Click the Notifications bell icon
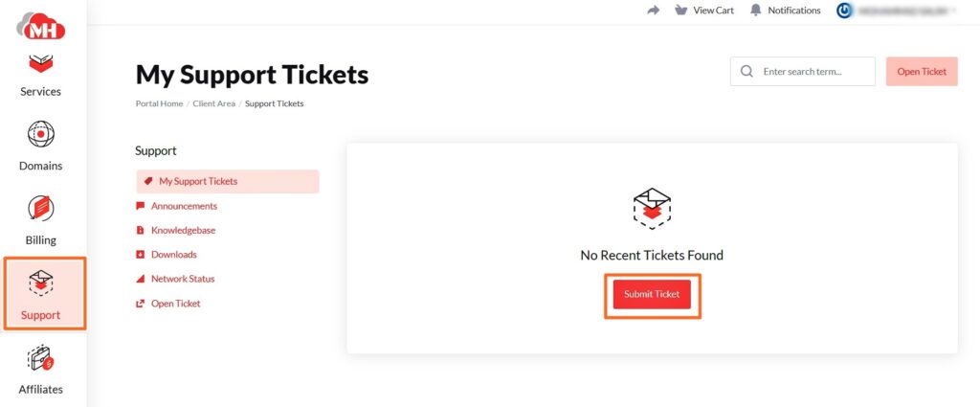 [756, 11]
